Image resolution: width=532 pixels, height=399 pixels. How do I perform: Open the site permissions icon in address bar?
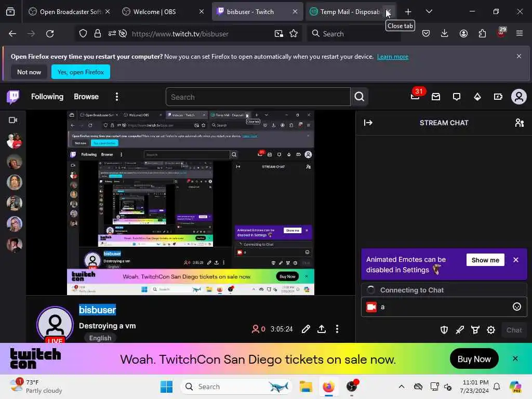[112, 34]
